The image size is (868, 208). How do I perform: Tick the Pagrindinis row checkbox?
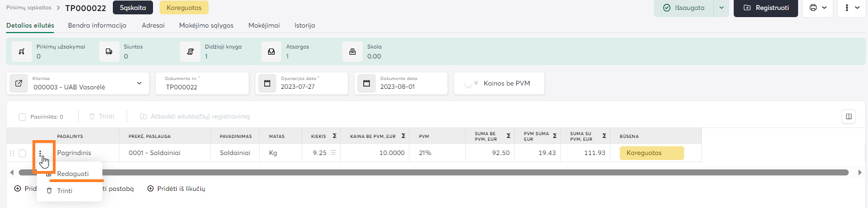pos(22,153)
